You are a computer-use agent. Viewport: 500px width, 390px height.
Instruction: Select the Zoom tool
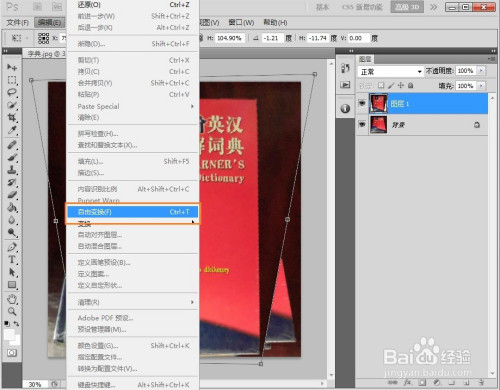12,312
